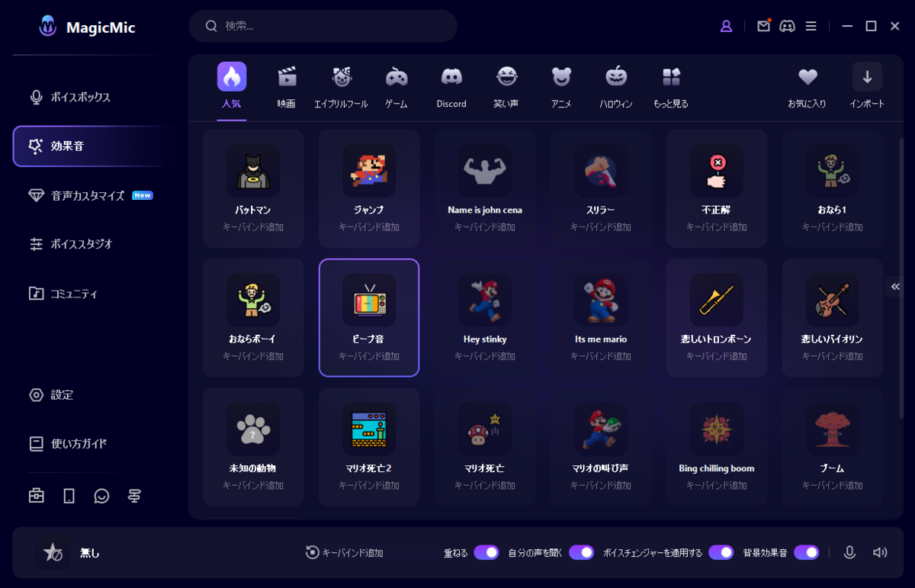
Task: Toggle the 自分の声を聞く switch
Action: [x=581, y=553]
